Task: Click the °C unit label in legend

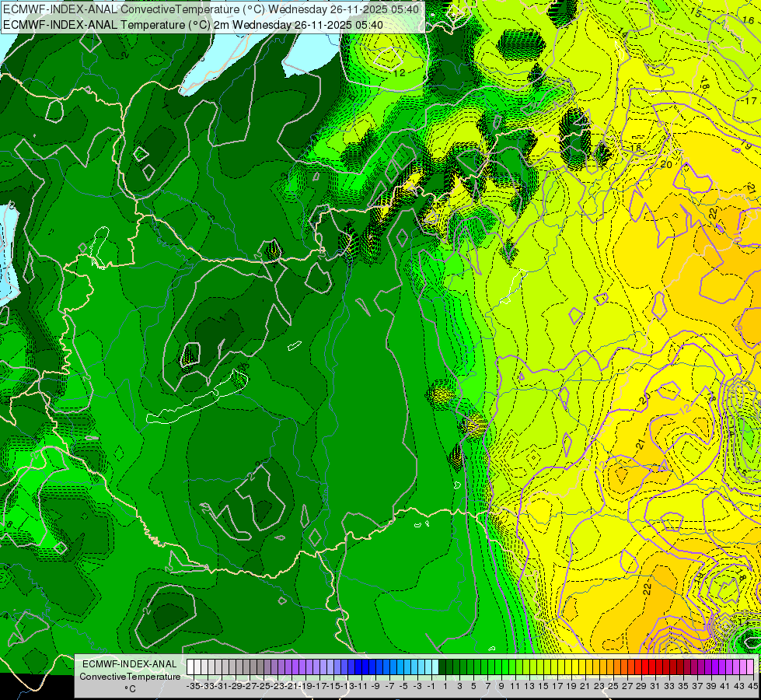Action: point(130,688)
